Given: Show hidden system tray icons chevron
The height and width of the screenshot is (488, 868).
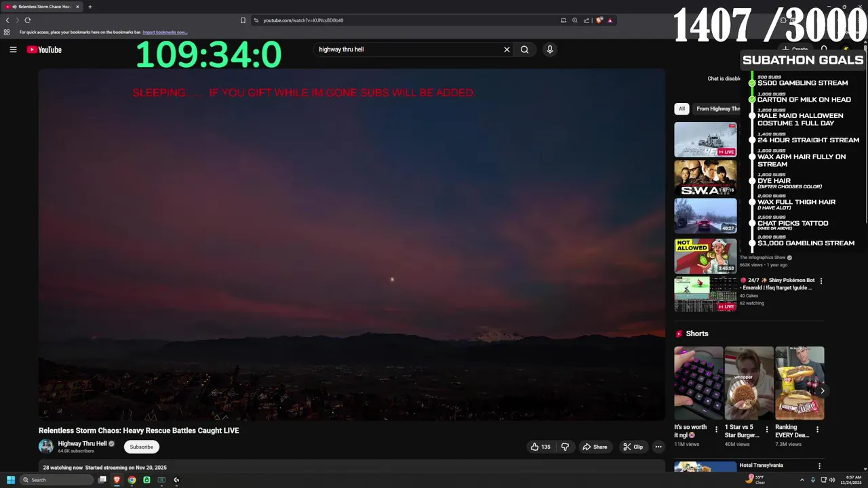Looking at the screenshot, I should [x=802, y=480].
